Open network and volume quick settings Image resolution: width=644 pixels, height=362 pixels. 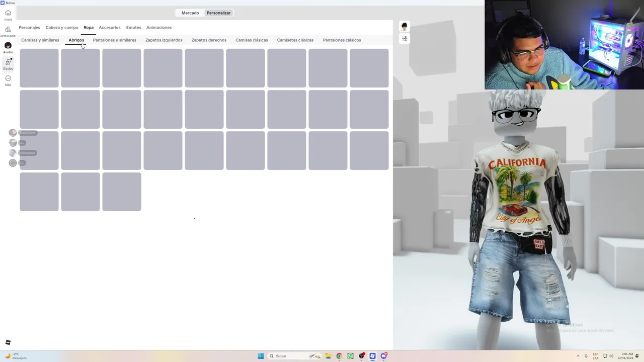click(609, 356)
